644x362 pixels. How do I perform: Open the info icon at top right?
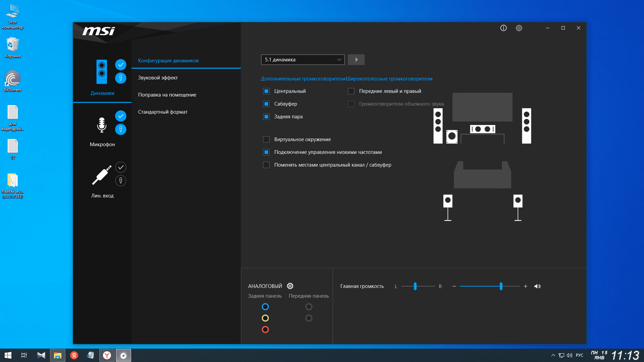[503, 28]
